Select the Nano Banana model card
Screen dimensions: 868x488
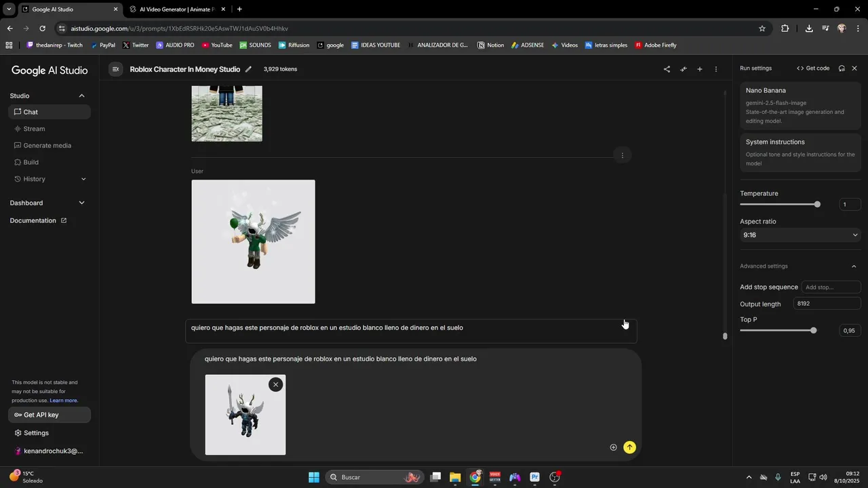point(800,105)
